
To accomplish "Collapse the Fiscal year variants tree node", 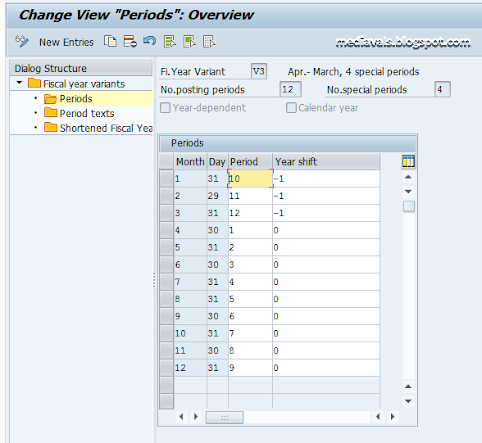I will tap(19, 83).
